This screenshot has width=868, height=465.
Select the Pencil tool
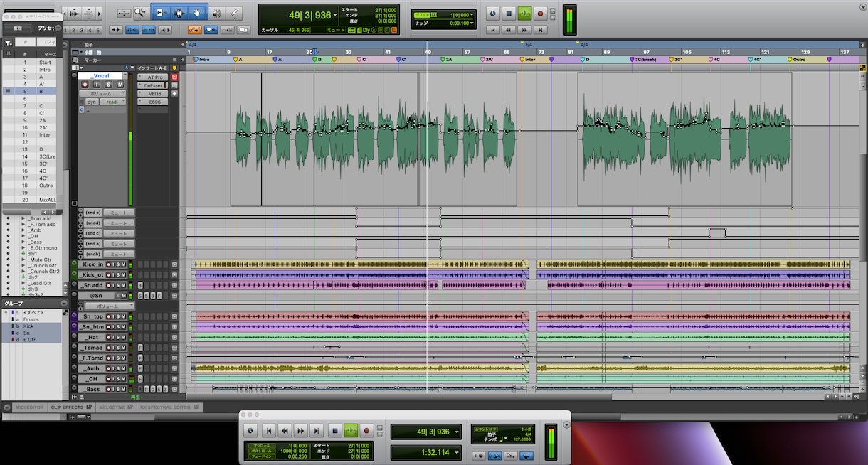[234, 13]
